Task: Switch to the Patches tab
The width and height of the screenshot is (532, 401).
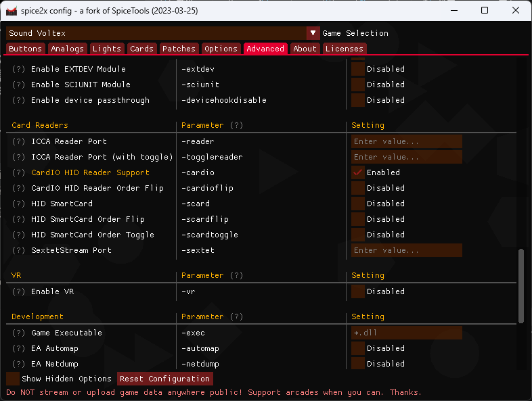Action: tap(179, 49)
